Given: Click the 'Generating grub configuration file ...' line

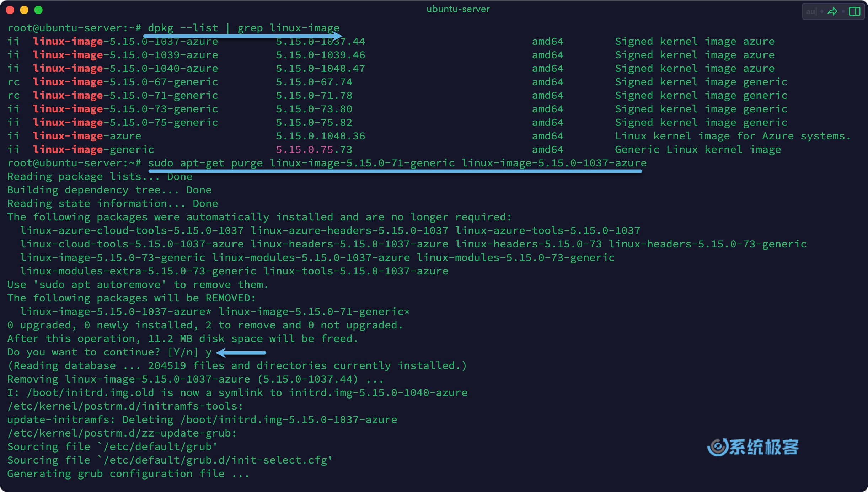Looking at the screenshot, I should tap(128, 474).
